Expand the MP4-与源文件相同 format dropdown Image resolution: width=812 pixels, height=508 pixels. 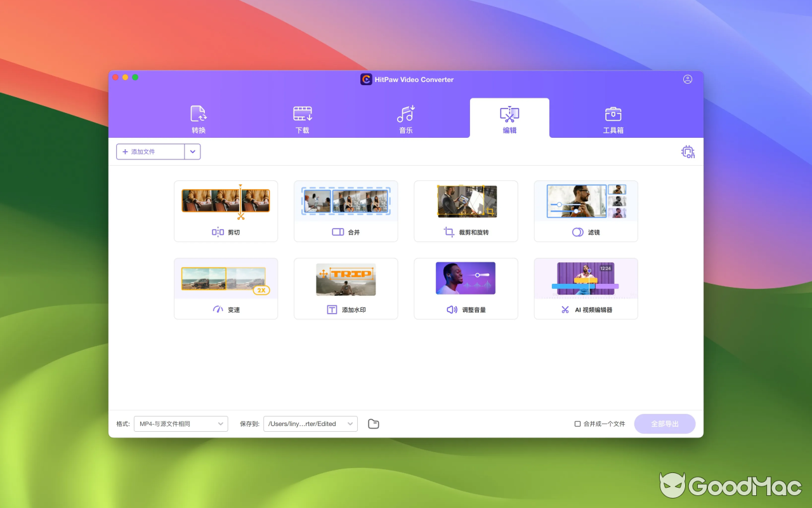[x=180, y=423]
